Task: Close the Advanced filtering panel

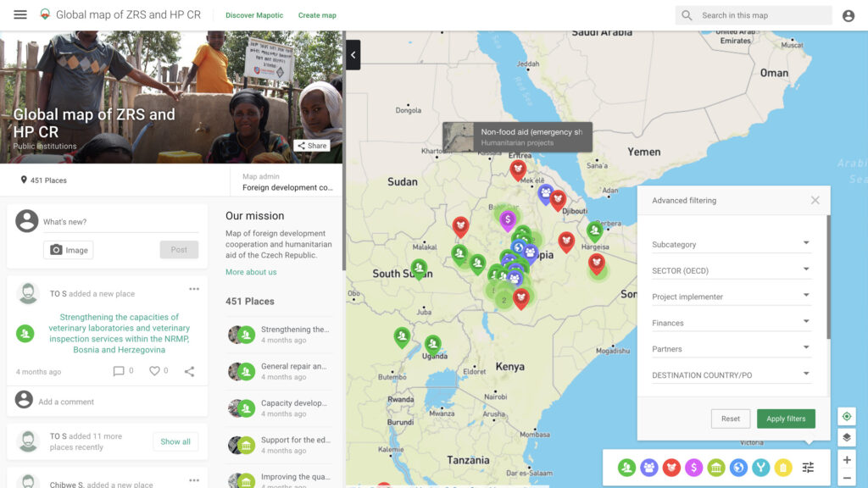Action: 815,200
